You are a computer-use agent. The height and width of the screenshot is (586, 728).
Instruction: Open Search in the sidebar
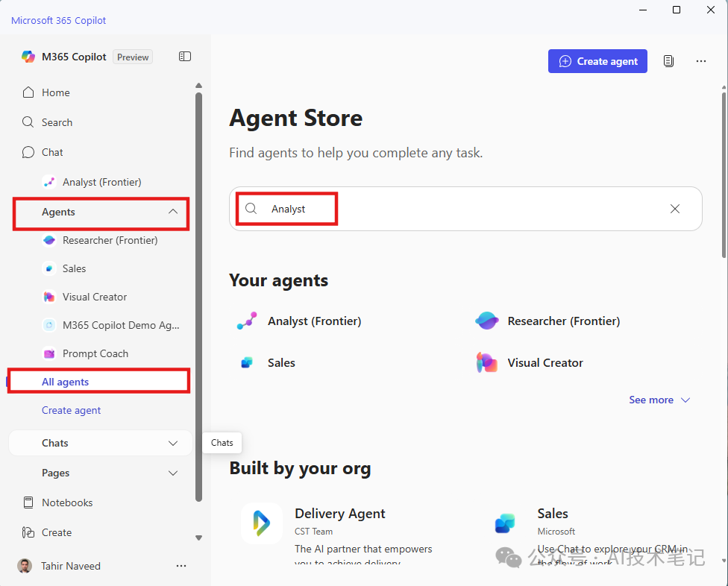tap(57, 122)
